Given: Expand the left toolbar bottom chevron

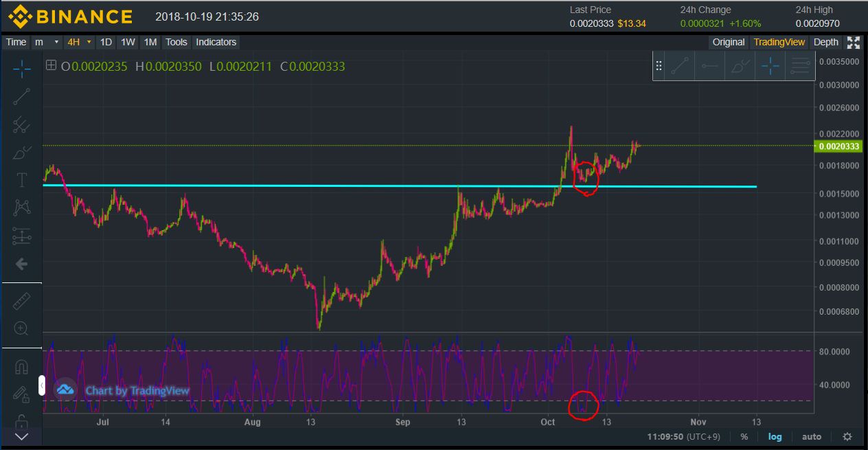Looking at the screenshot, I should point(21,436).
